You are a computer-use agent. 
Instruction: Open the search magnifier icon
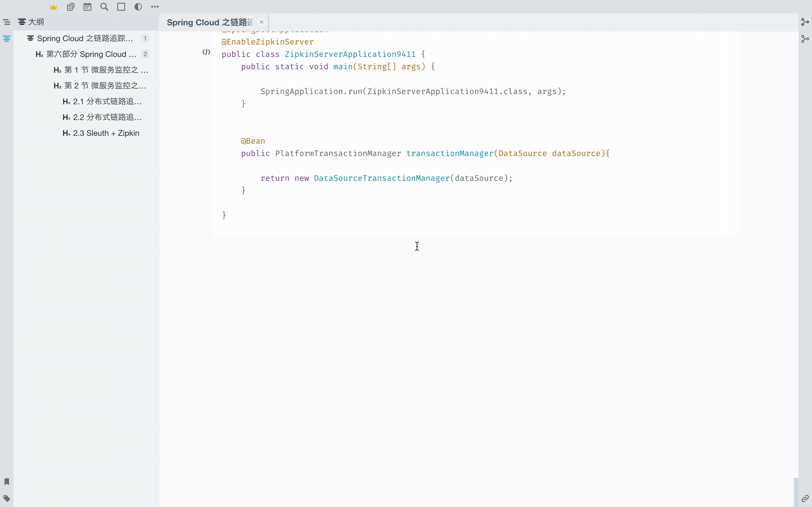[x=104, y=7]
